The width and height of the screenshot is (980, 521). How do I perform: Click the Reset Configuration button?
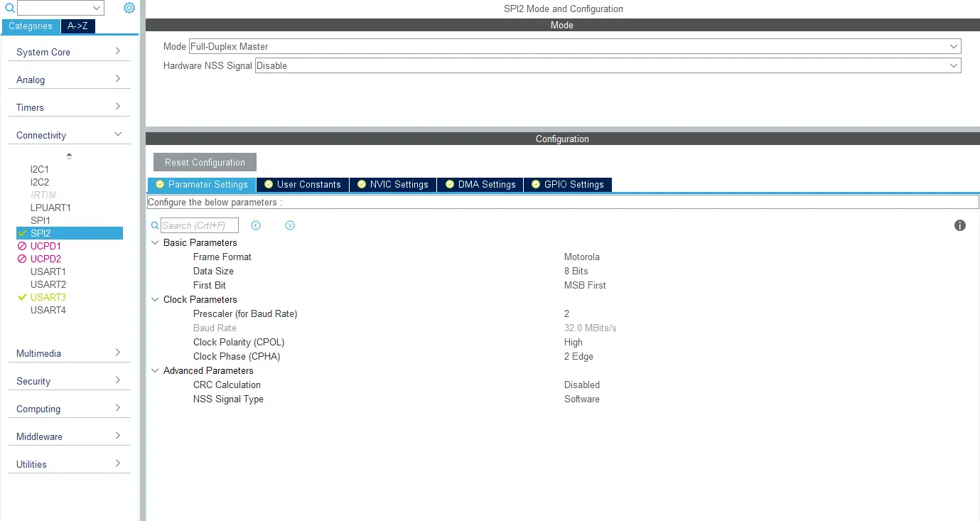click(205, 162)
